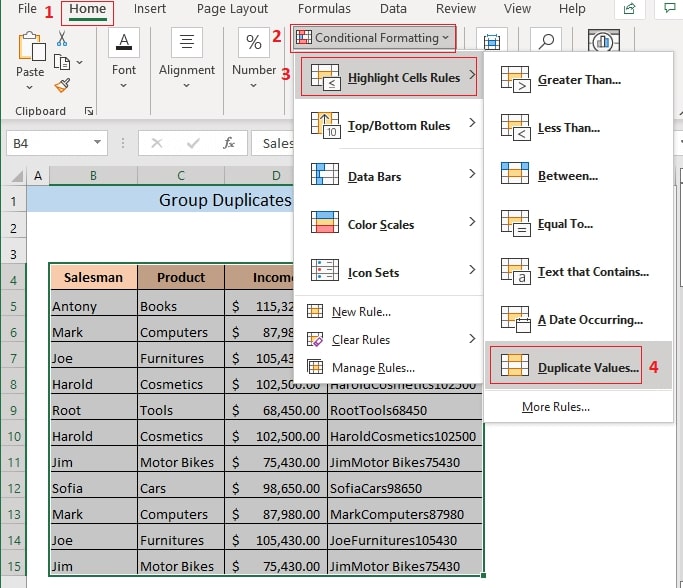The image size is (683, 588).
Task: Click the Share icon button
Action: point(629,9)
